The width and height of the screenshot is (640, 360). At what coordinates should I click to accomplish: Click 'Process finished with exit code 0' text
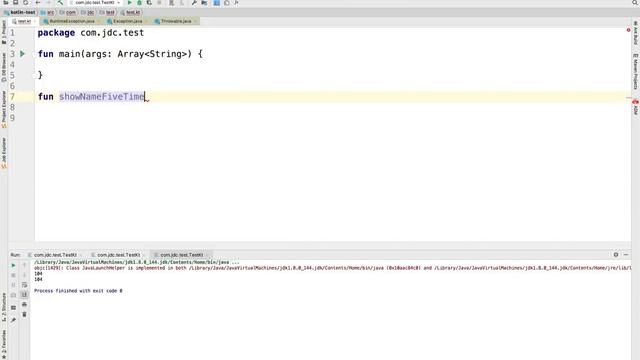coord(78,291)
